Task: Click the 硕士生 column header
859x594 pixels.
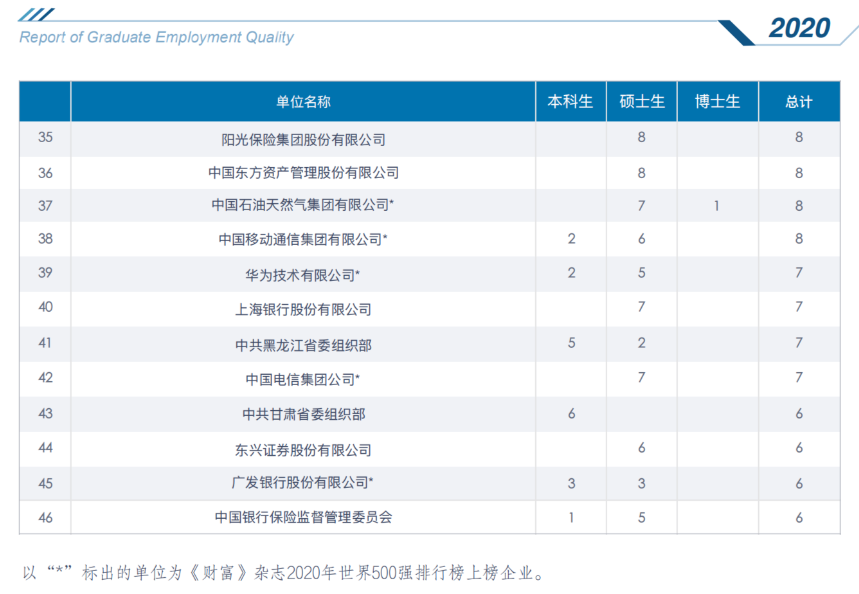Action: (x=642, y=101)
